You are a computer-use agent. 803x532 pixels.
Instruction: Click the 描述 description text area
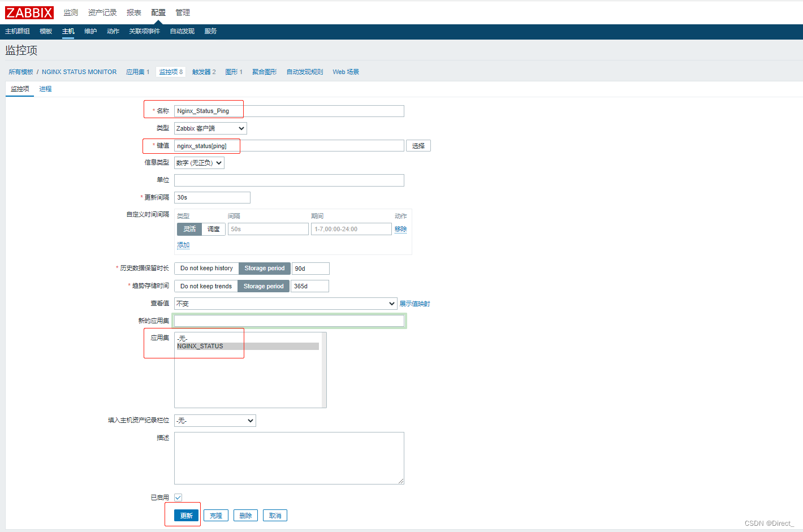point(289,458)
